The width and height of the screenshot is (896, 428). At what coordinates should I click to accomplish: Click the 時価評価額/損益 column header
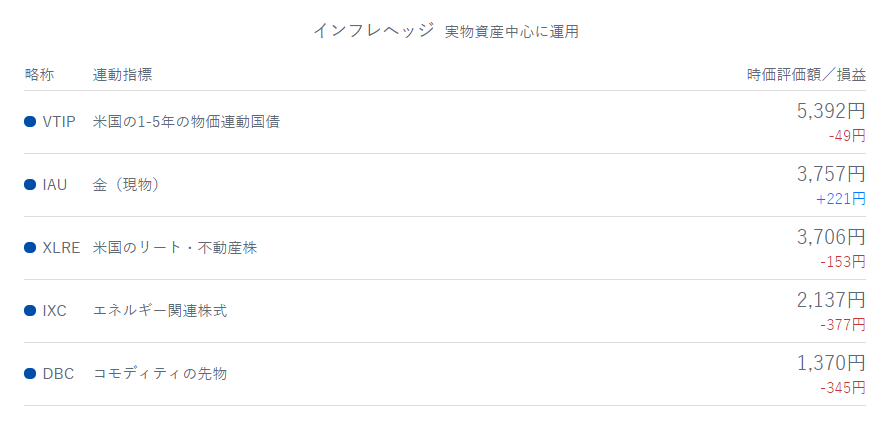(806, 75)
